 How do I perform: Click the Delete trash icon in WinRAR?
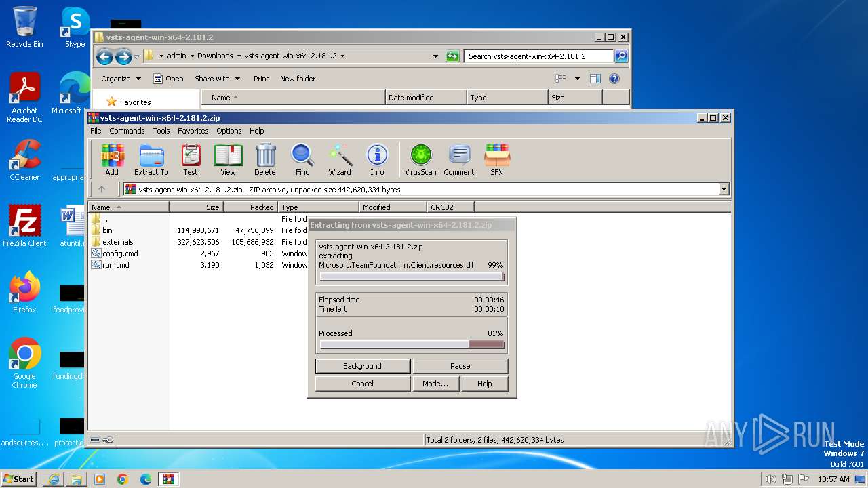pos(265,160)
